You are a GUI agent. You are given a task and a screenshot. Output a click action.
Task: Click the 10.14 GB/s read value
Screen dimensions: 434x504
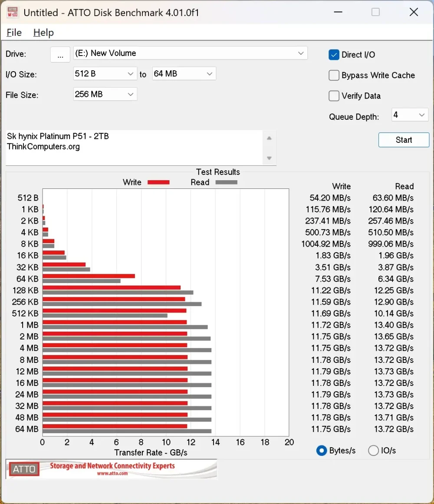pos(394,313)
